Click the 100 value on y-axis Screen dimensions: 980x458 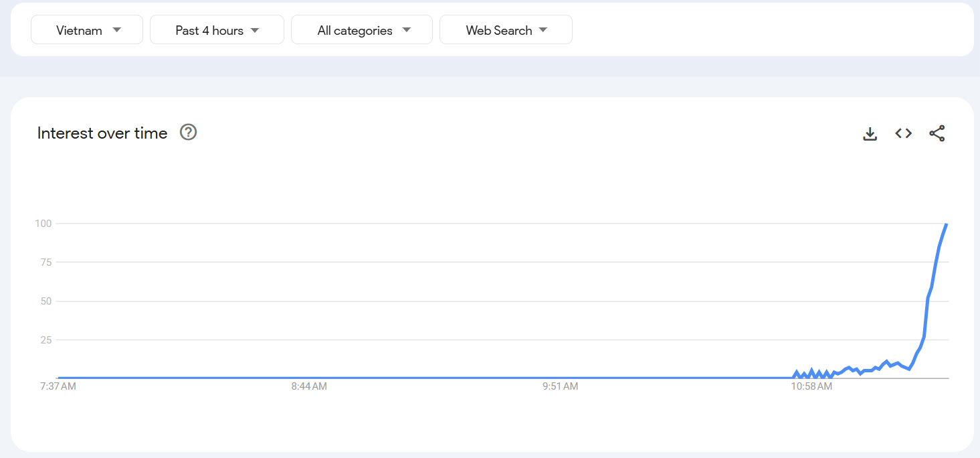pyautogui.click(x=43, y=224)
